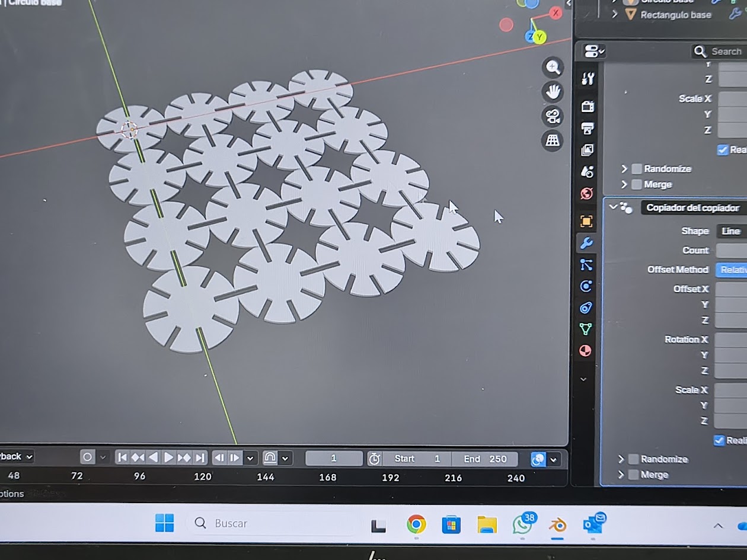Open the snapping options dropdown

286,458
